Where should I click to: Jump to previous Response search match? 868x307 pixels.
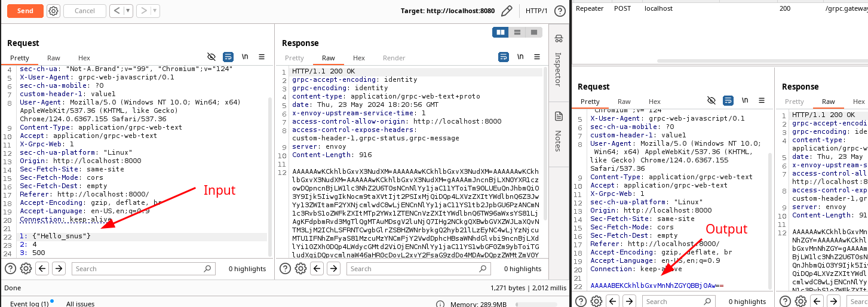pyautogui.click(x=317, y=269)
